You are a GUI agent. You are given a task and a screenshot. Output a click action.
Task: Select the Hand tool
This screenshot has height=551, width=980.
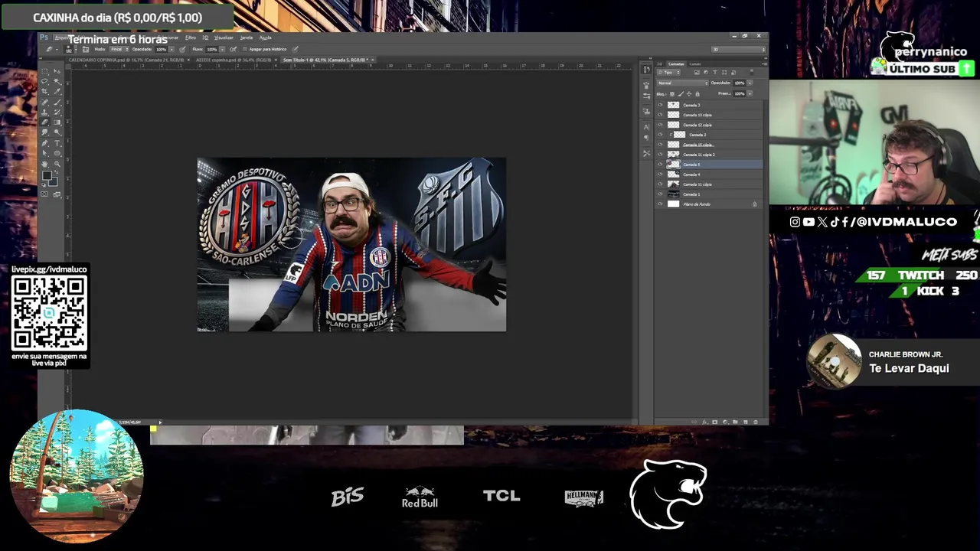(44, 164)
